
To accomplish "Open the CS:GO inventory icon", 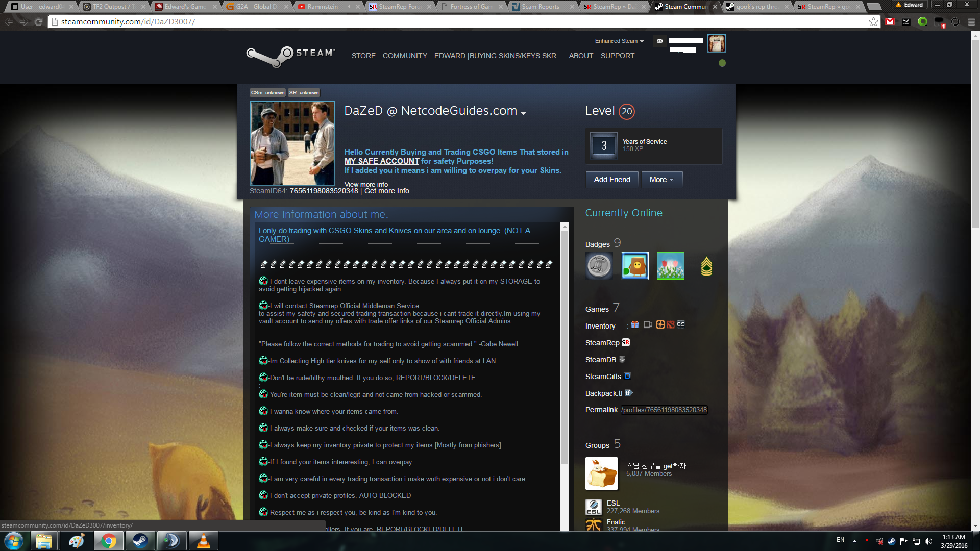I will 681,324.
